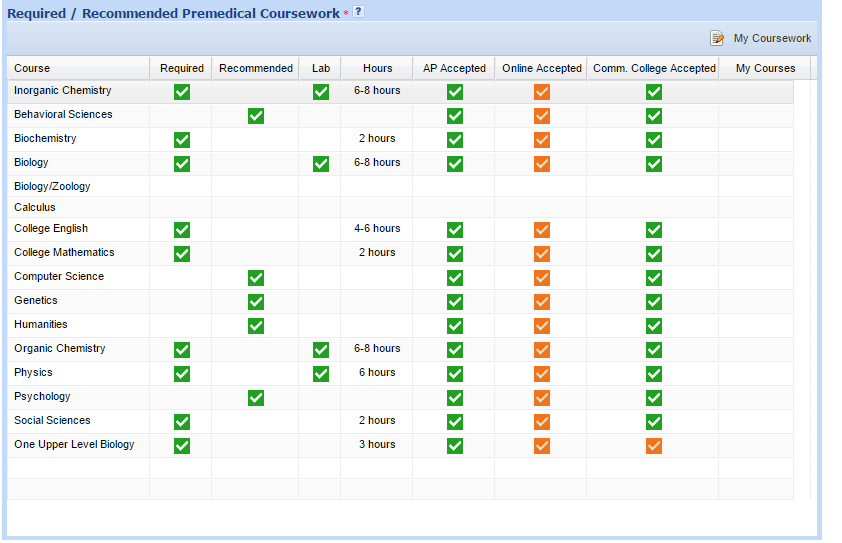Click Genetics Recommended checkmark
Screen dimensions: 842x543
coord(255,302)
